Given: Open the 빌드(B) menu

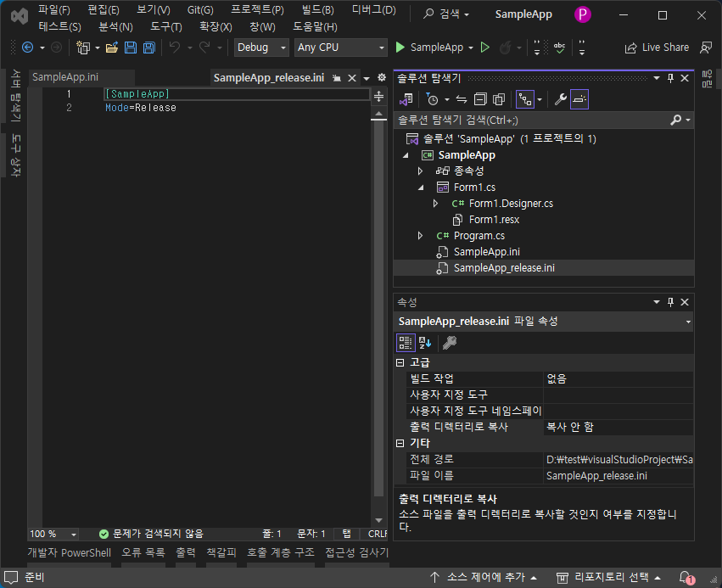Looking at the screenshot, I should click(x=317, y=9).
